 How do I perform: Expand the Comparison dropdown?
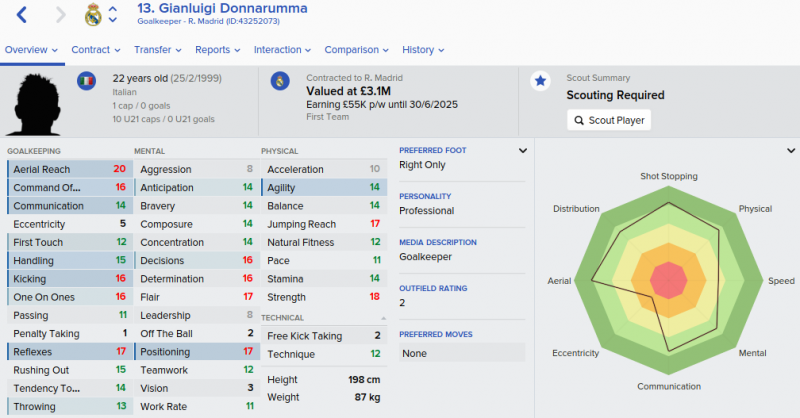coord(357,50)
